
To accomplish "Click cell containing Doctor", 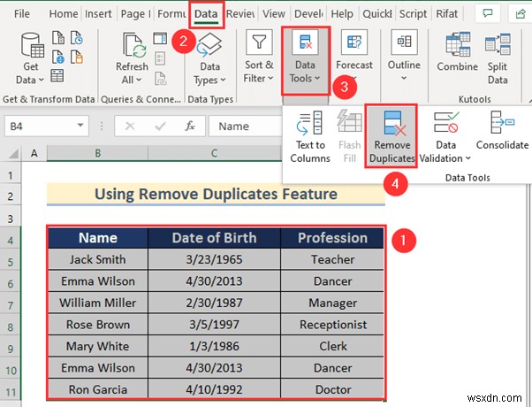I will click(332, 389).
